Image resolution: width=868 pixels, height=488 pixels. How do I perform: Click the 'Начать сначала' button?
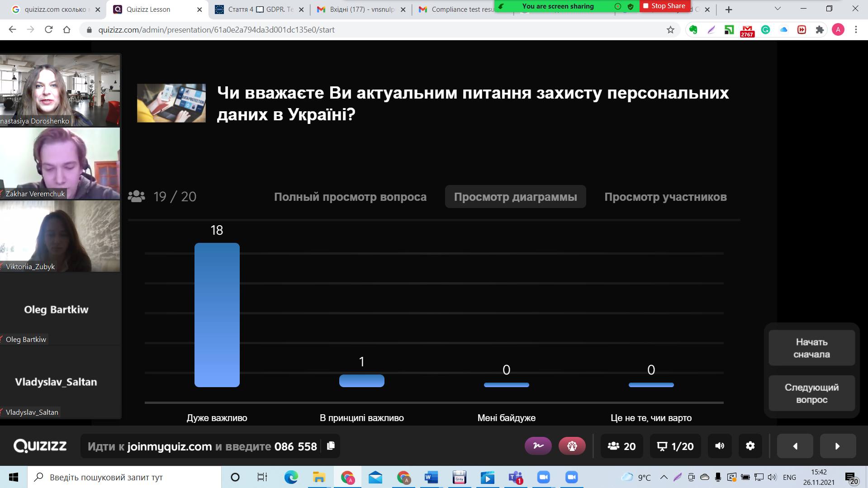pos(811,348)
